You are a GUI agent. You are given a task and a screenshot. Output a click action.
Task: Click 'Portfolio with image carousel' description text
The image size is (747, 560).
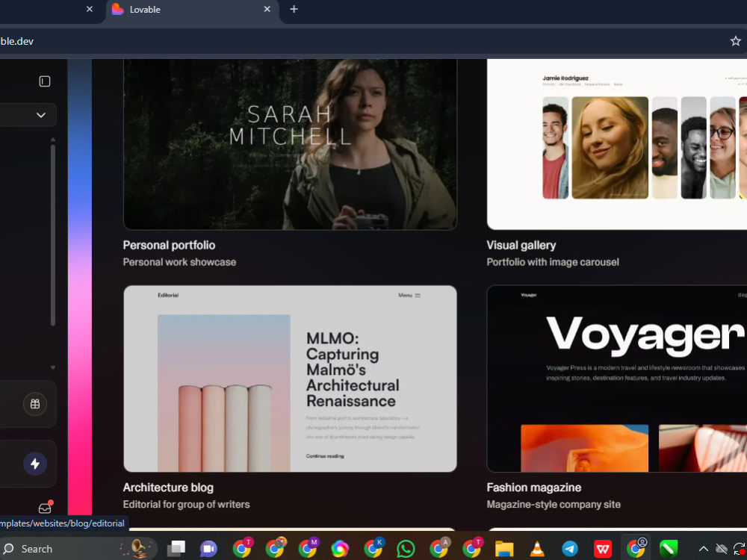pyautogui.click(x=553, y=262)
